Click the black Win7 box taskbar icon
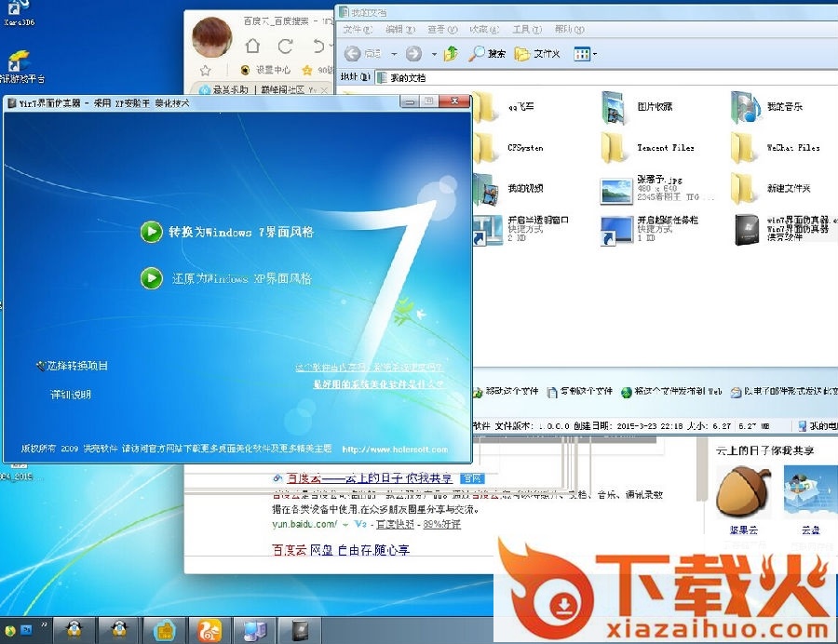838x644 pixels. coord(299,631)
